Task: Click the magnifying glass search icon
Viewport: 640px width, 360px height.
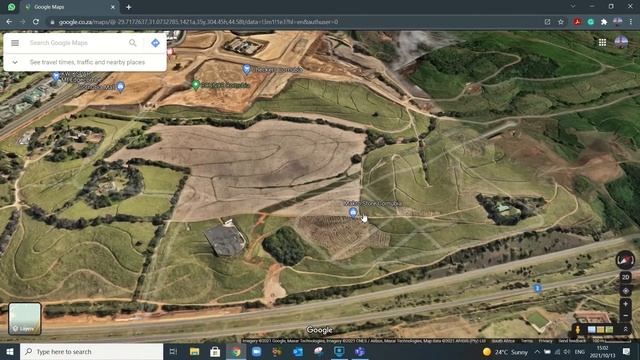Action: (x=133, y=43)
